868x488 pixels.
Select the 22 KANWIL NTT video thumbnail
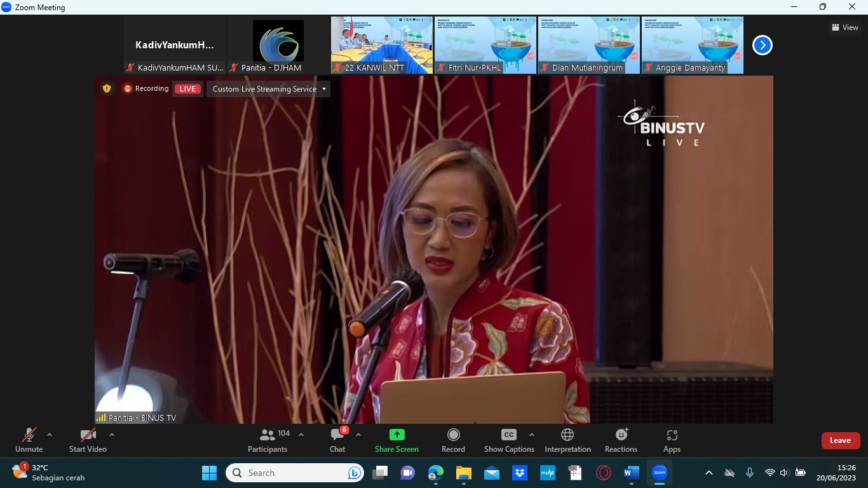pos(382,44)
